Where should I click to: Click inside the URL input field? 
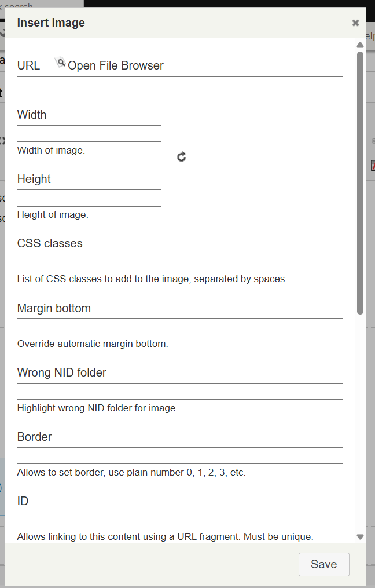179,85
